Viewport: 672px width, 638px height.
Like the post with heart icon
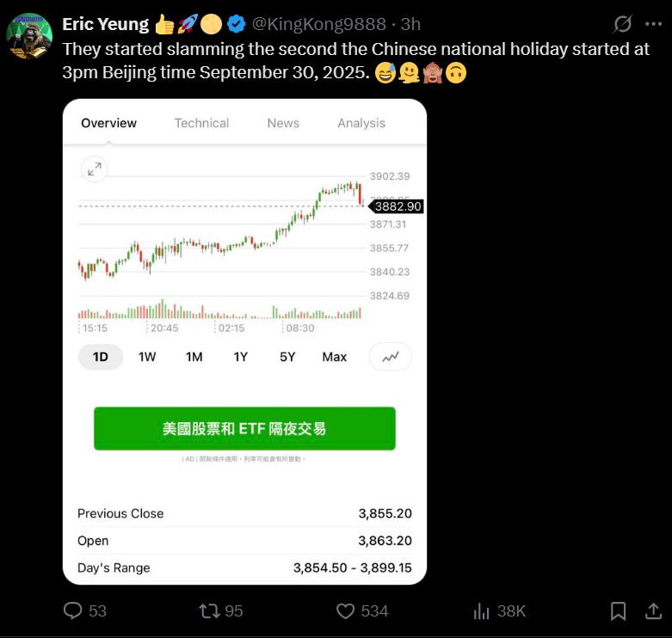[x=345, y=610]
